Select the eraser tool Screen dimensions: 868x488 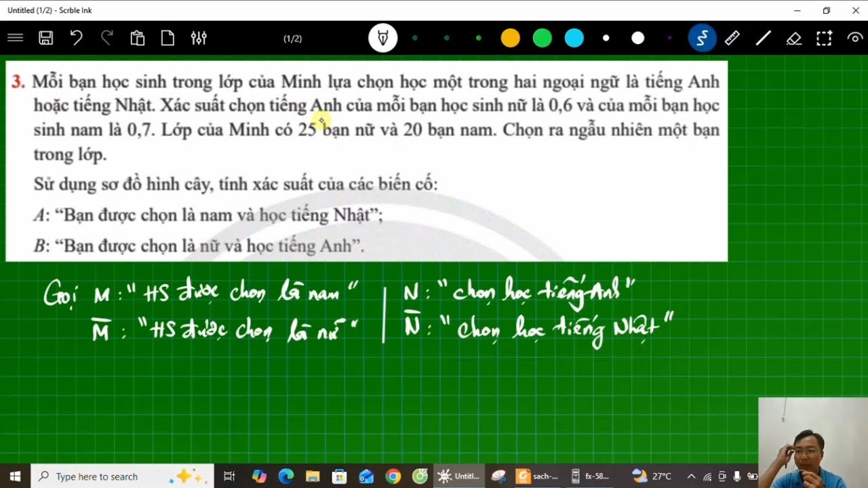tap(794, 38)
